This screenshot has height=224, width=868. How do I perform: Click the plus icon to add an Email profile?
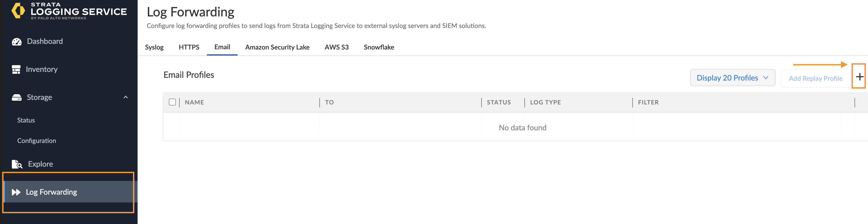(x=859, y=77)
